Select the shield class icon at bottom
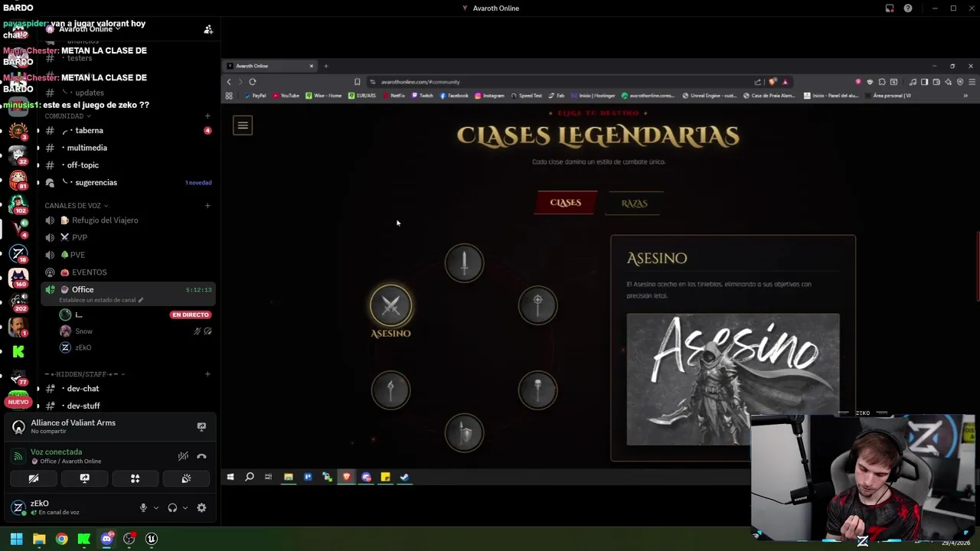 464,432
